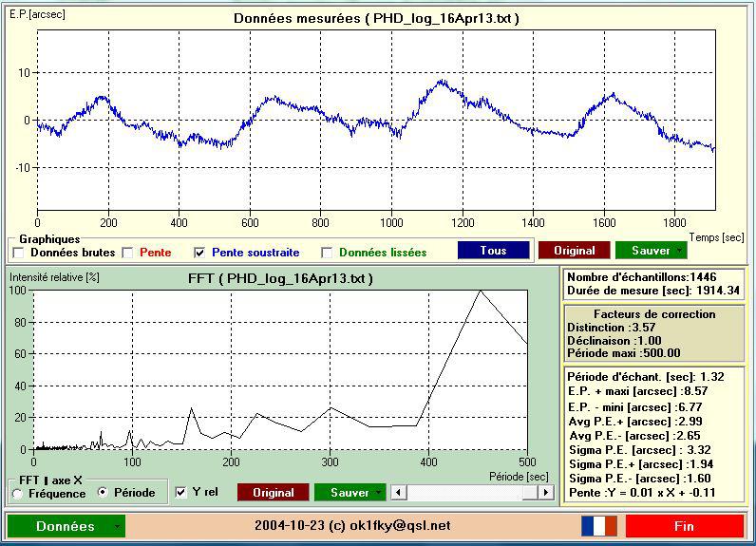
Task: Toggle the Pente checkbox
Action: point(128,252)
